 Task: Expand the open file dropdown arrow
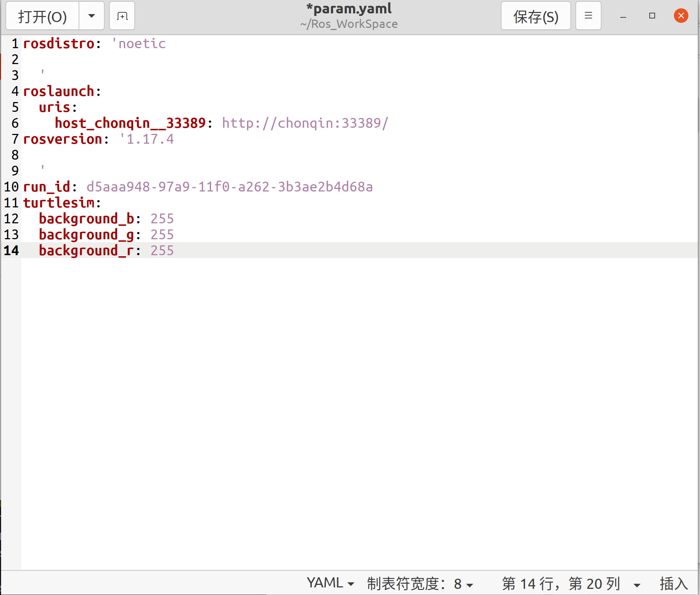91,16
